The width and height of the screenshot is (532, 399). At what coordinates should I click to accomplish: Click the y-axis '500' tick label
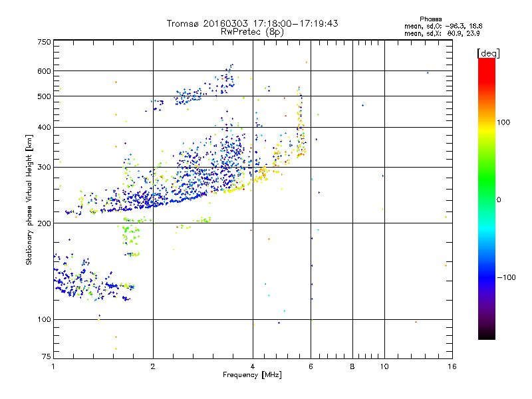tap(44, 96)
